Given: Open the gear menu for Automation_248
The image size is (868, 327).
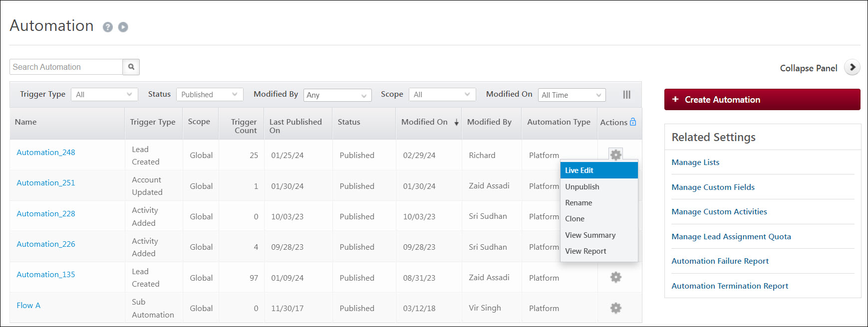Looking at the screenshot, I should click(x=616, y=155).
